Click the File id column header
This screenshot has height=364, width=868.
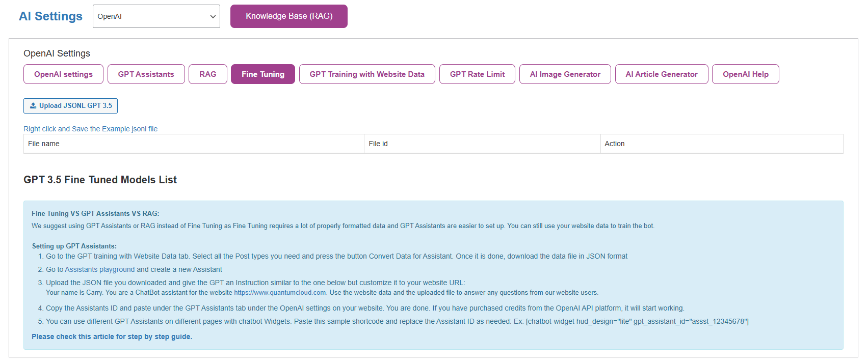(x=378, y=144)
